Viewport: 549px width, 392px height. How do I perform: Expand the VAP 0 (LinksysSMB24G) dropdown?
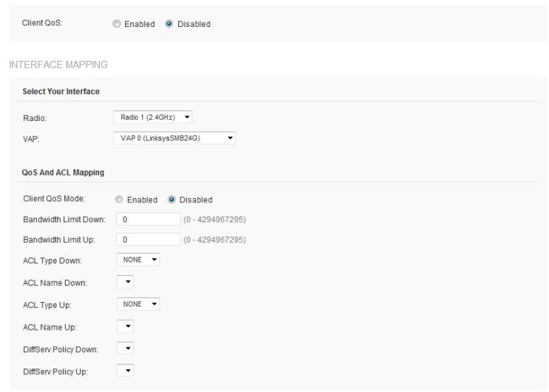[x=174, y=138]
